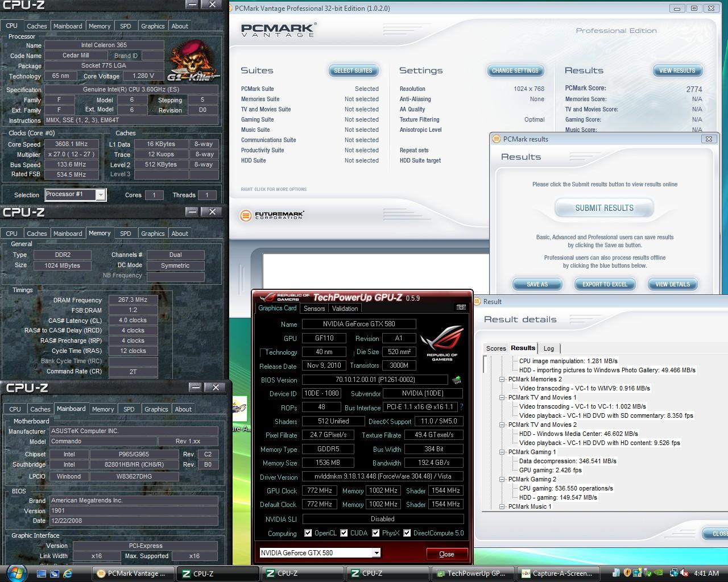The image size is (728, 582).
Task: Open the Processor #1 selection dropdown
Action: (101, 195)
